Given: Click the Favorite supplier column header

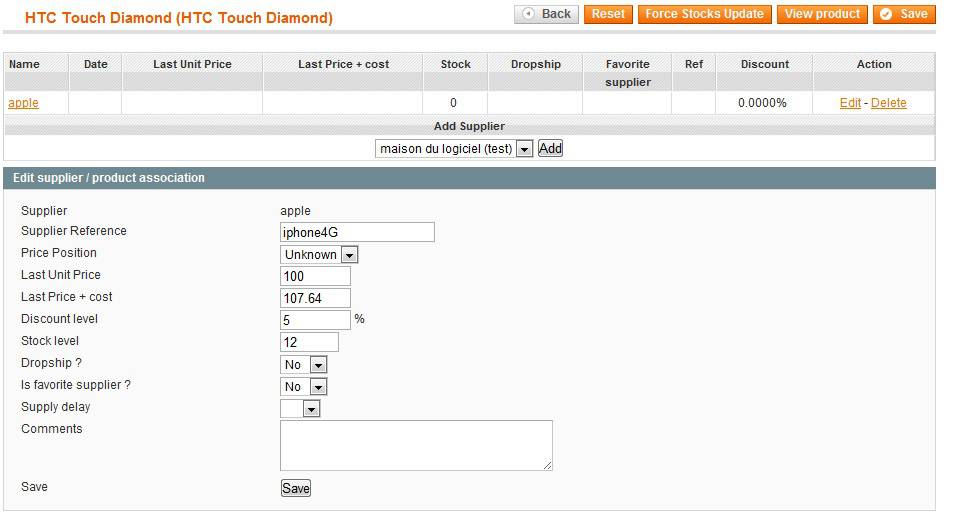Looking at the screenshot, I should coord(628,73).
